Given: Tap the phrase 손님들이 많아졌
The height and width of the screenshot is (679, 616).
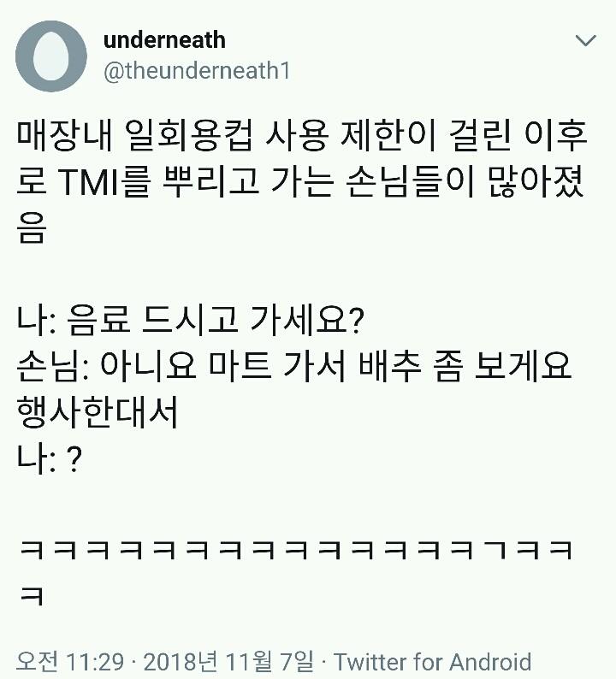Looking at the screenshot, I should 465,182.
